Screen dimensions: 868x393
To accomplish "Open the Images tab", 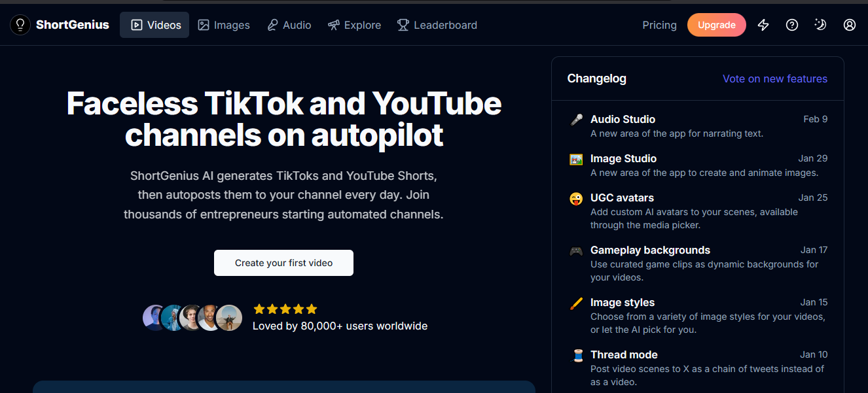I will (x=224, y=25).
